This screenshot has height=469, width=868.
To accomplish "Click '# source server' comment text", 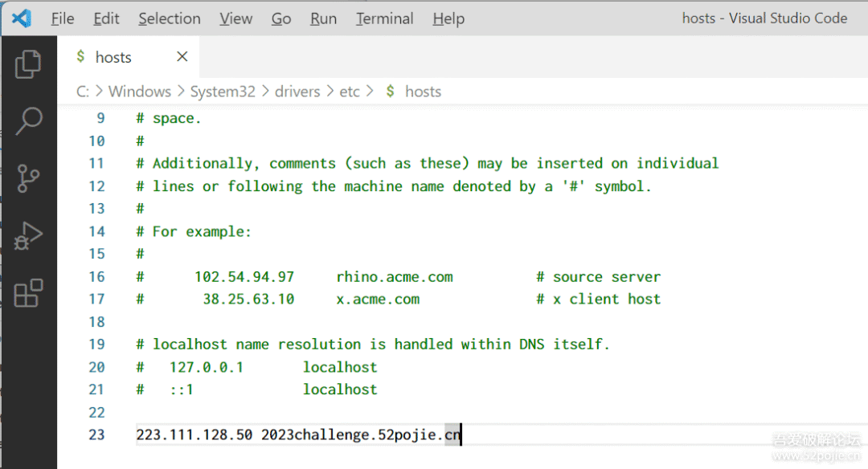I will tap(599, 276).
